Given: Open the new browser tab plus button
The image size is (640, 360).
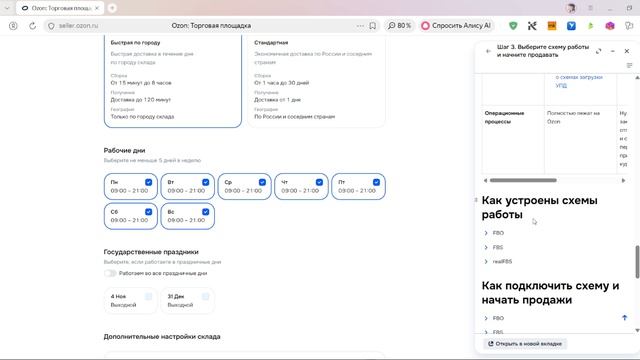Looking at the screenshot, I should tap(112, 8).
